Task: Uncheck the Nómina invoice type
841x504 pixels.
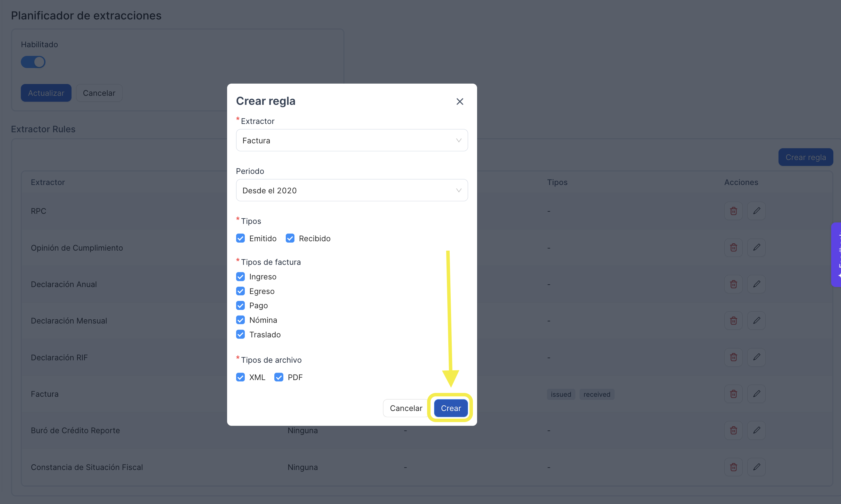Action: (240, 320)
